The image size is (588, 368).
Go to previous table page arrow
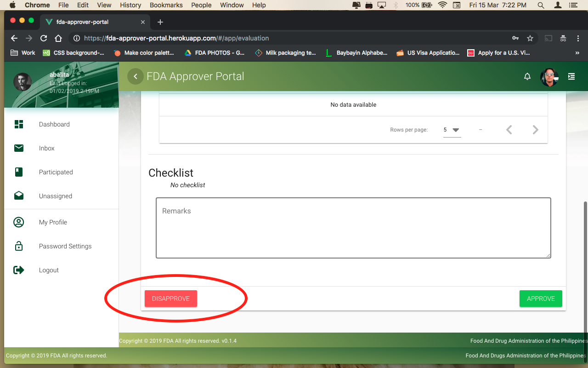pyautogui.click(x=509, y=130)
